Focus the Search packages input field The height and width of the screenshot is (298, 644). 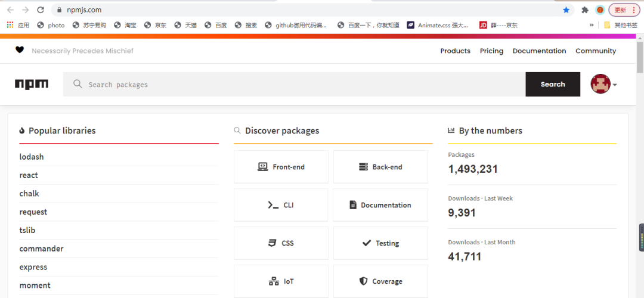point(294,84)
